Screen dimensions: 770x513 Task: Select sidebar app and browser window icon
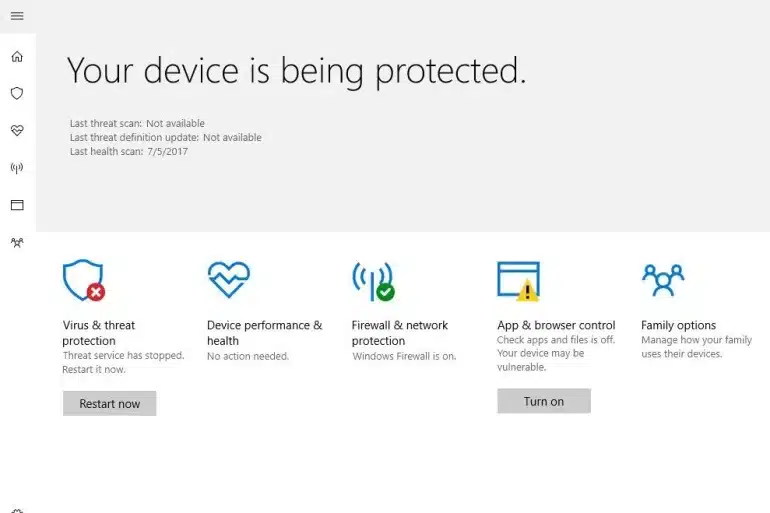point(17,205)
